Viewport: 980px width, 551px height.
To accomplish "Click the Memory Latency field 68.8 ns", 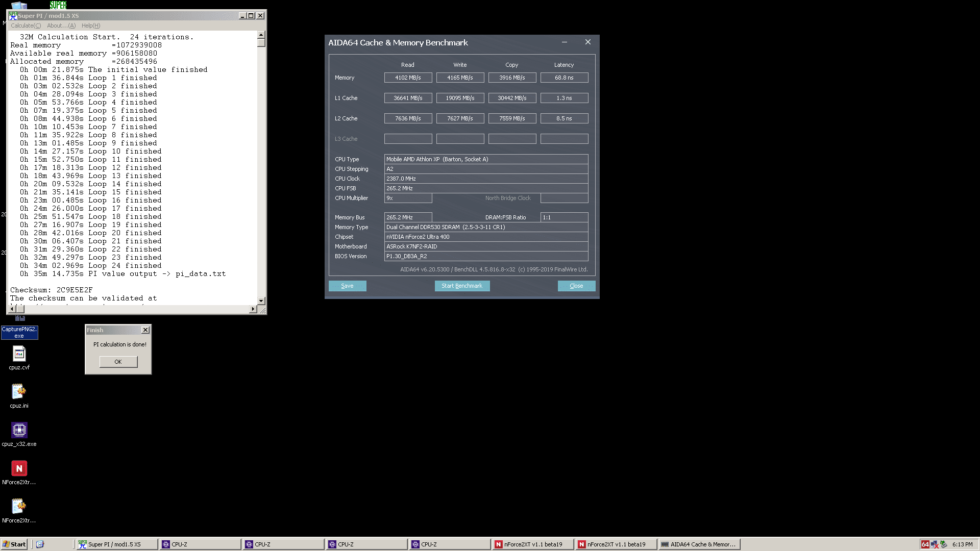I will coord(564,78).
